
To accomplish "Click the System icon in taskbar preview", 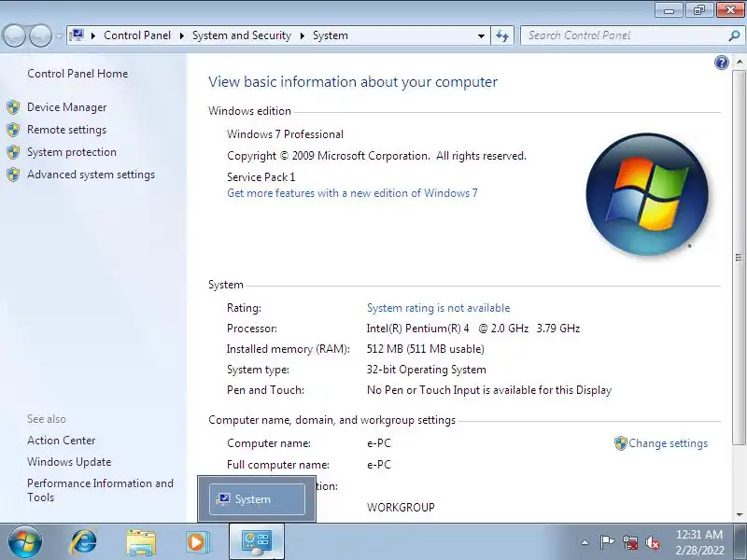I will point(223,498).
